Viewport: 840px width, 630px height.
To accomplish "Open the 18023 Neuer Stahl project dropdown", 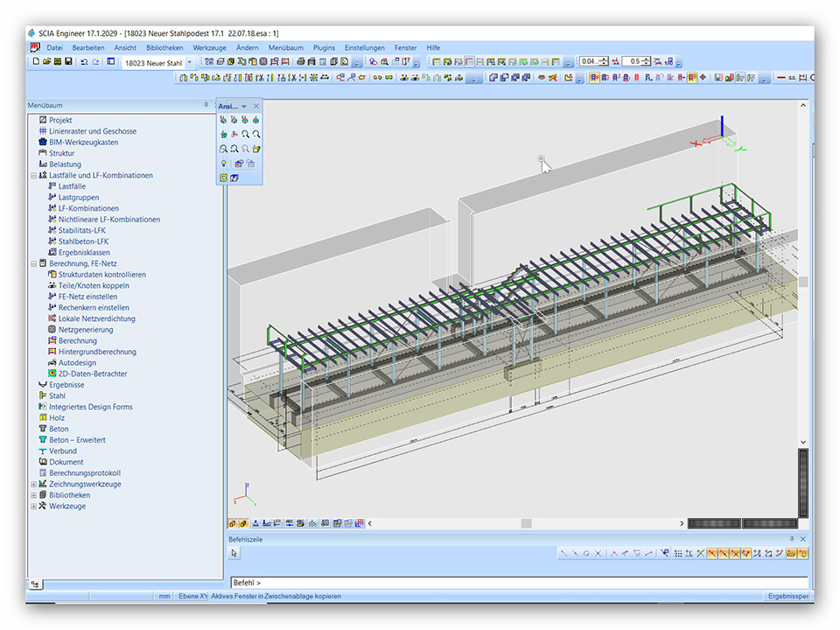I will (x=191, y=62).
